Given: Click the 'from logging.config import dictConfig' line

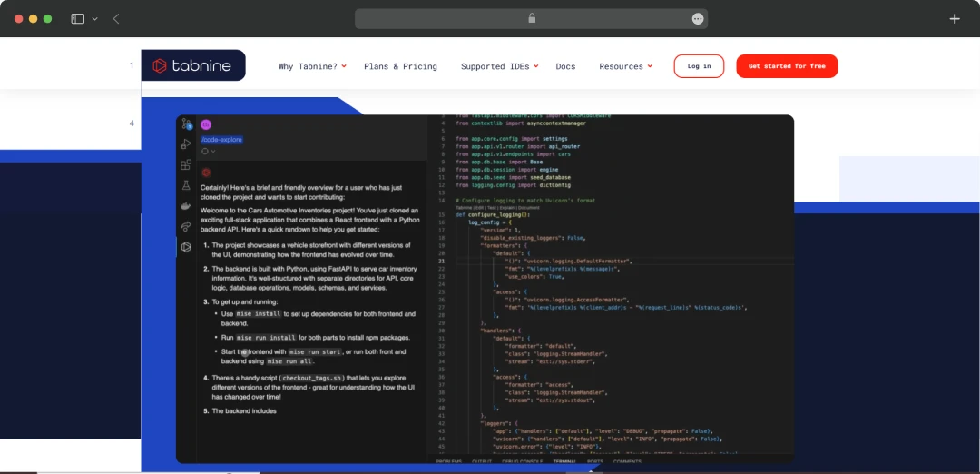Looking at the screenshot, I should (x=513, y=185).
